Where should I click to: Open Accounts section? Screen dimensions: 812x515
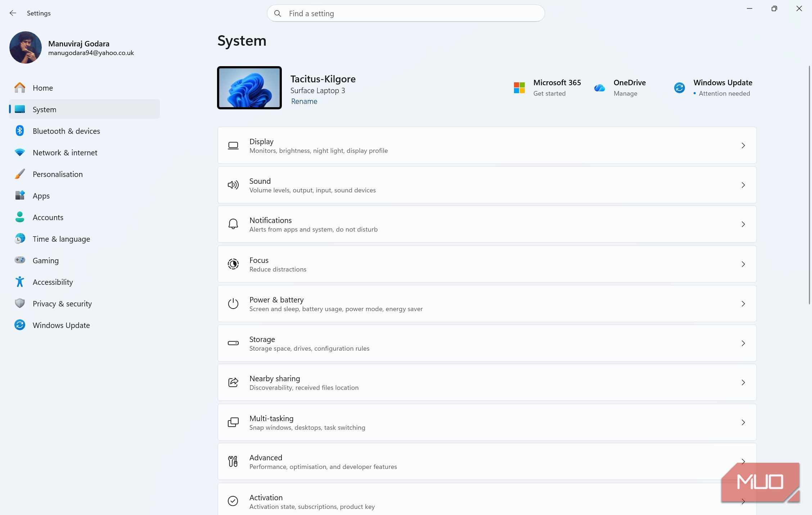(x=84, y=217)
